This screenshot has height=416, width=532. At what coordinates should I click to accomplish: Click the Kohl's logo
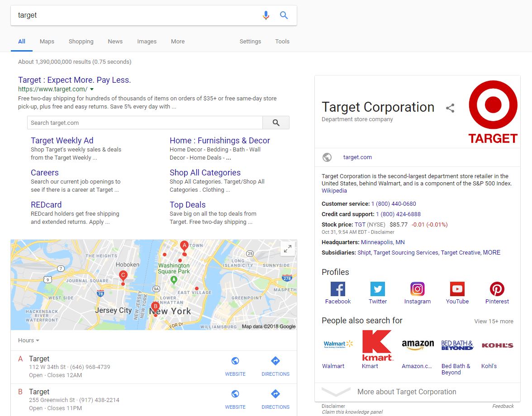498,345
